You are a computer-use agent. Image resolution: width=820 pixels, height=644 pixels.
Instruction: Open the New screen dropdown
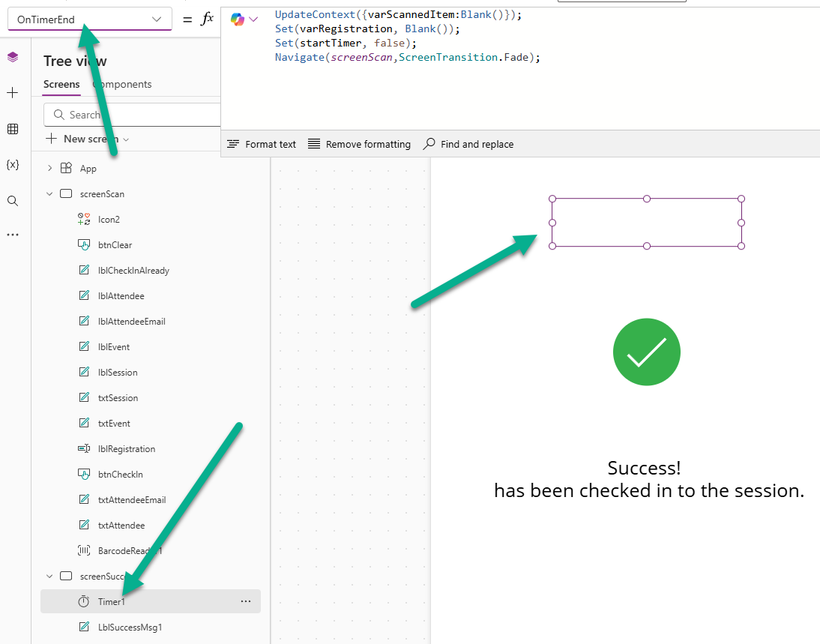[88, 139]
